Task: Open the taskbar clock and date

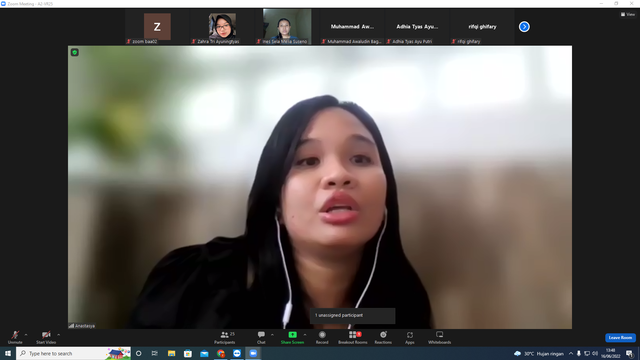Action: click(x=611, y=353)
